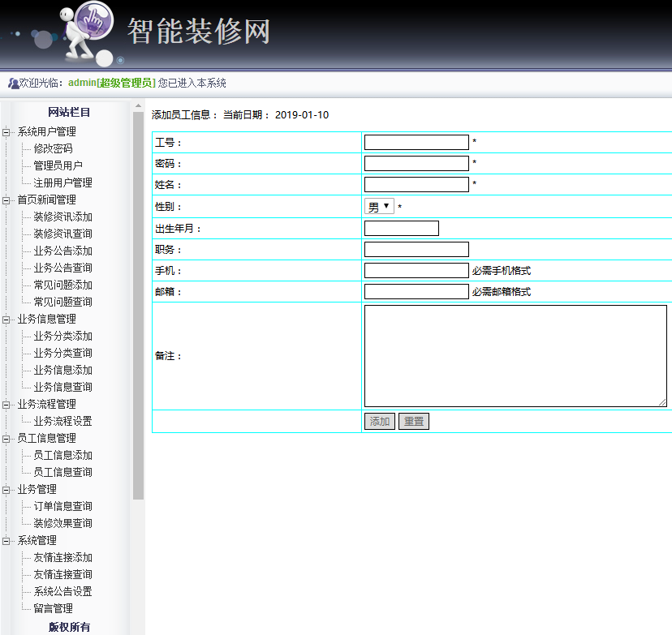
Task: Open 装修资讯查询 page
Action: click(x=63, y=234)
